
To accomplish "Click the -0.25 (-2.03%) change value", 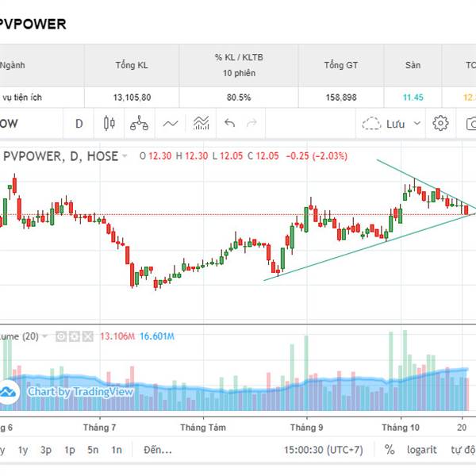I will tap(317, 156).
